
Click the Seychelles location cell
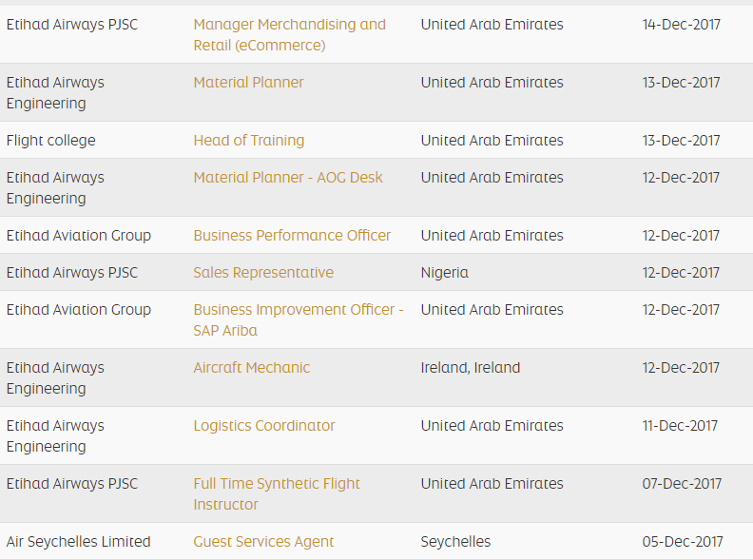tap(455, 542)
